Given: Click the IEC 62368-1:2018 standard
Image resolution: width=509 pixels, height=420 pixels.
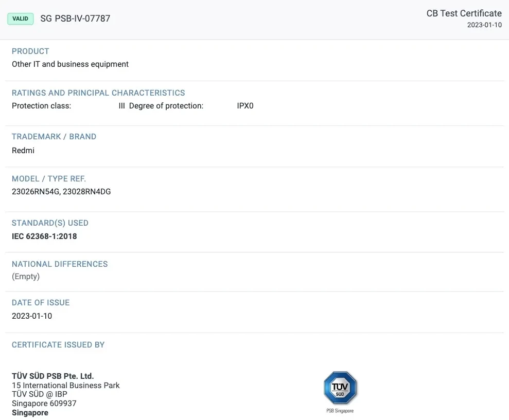Looking at the screenshot, I should [x=44, y=236].
